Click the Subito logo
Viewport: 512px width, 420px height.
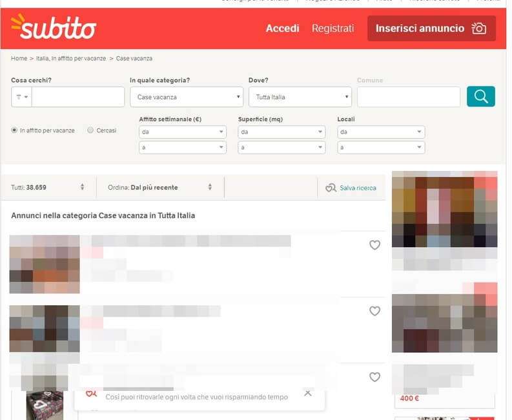(x=54, y=28)
